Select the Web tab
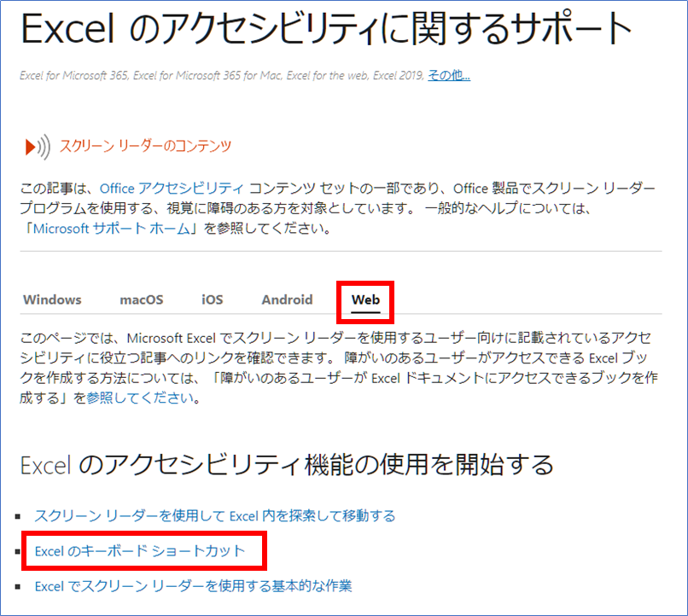This screenshot has height=616, width=688. (x=365, y=299)
